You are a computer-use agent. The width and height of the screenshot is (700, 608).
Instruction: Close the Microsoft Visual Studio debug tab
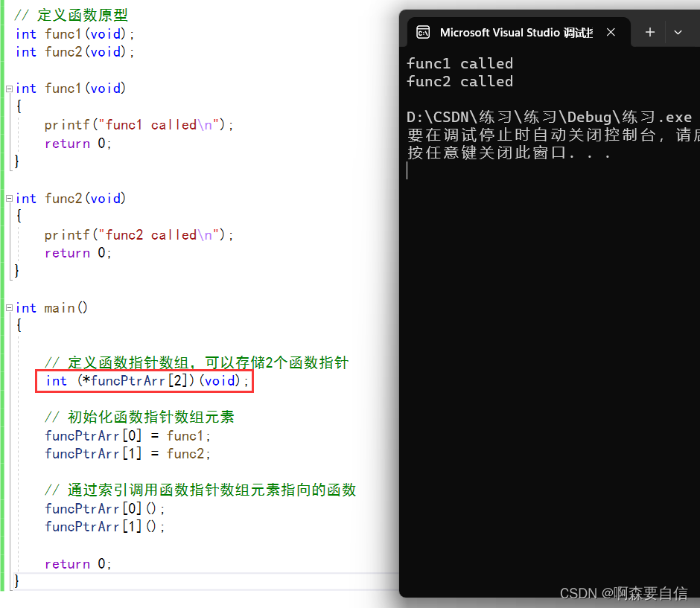[611, 32]
